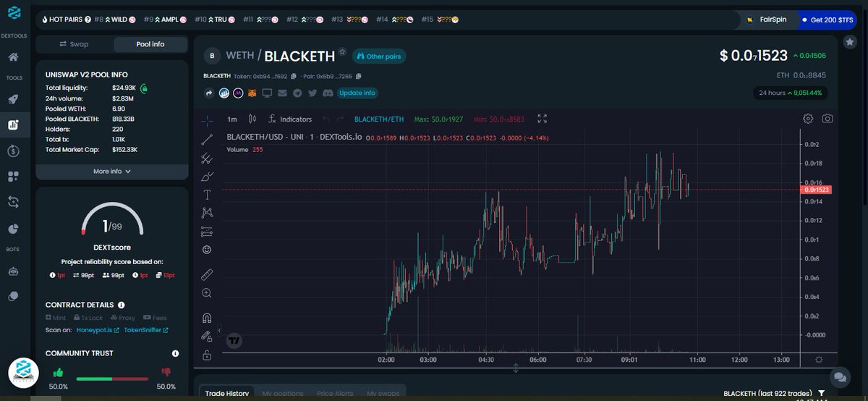
Task: Select the highlighted chart icon in sidebar
Action: [x=13, y=124]
